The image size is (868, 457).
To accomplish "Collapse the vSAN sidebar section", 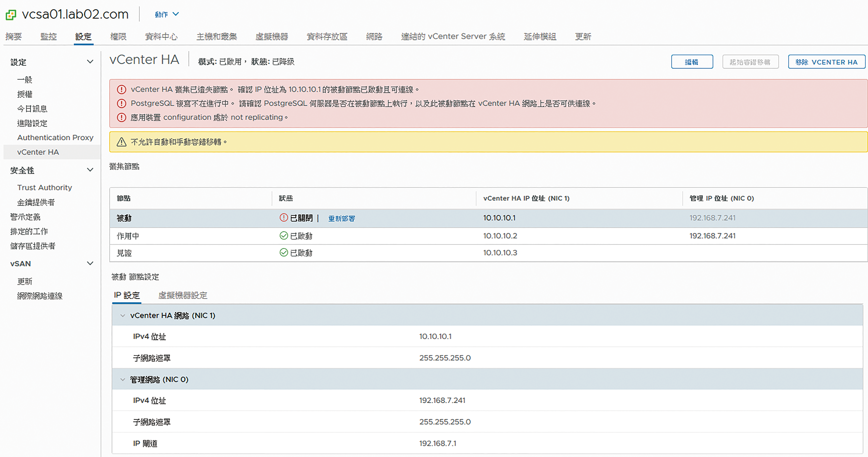I will pyautogui.click(x=90, y=263).
